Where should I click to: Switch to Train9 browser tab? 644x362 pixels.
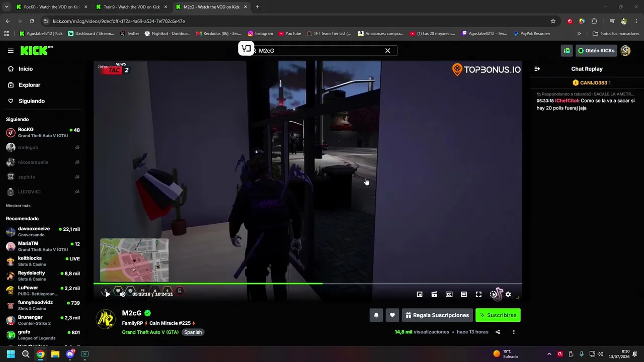(131, 7)
